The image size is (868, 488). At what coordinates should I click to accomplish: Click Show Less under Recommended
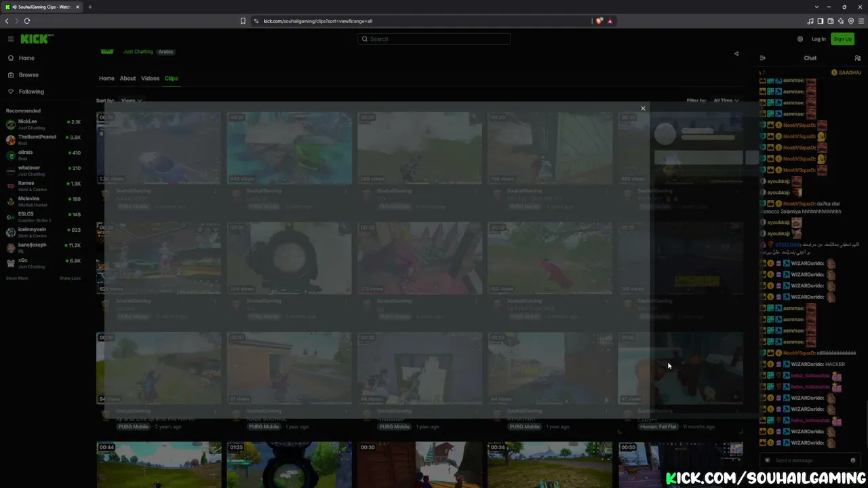pos(70,279)
